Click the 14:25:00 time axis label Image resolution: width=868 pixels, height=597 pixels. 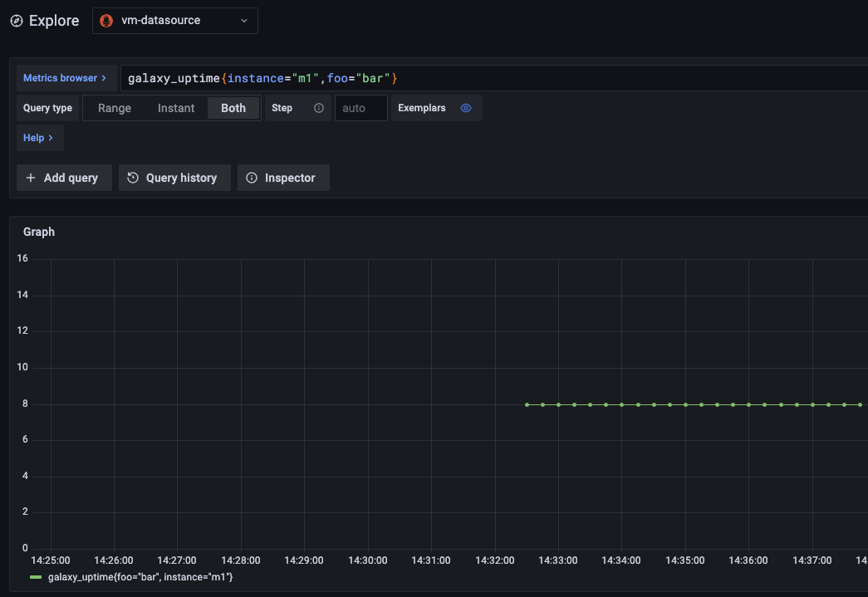[x=51, y=560]
